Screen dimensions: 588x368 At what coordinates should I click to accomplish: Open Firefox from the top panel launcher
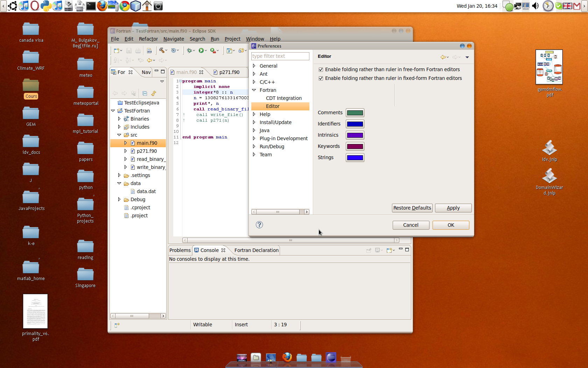point(102,6)
